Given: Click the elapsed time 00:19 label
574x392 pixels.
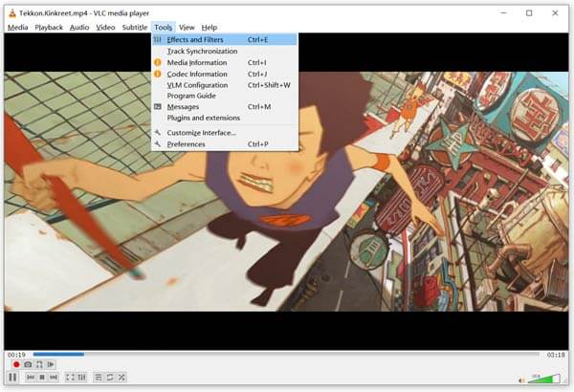Looking at the screenshot, I should click(x=16, y=355).
